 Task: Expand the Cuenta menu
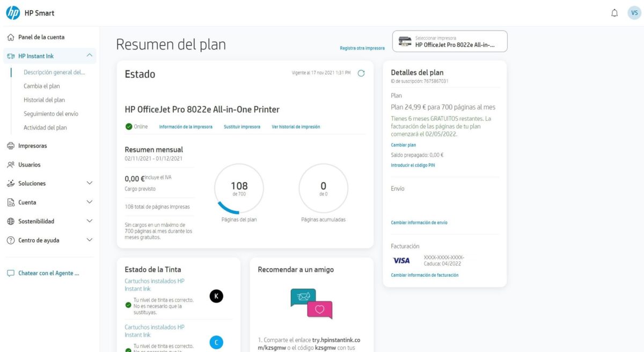(89, 202)
